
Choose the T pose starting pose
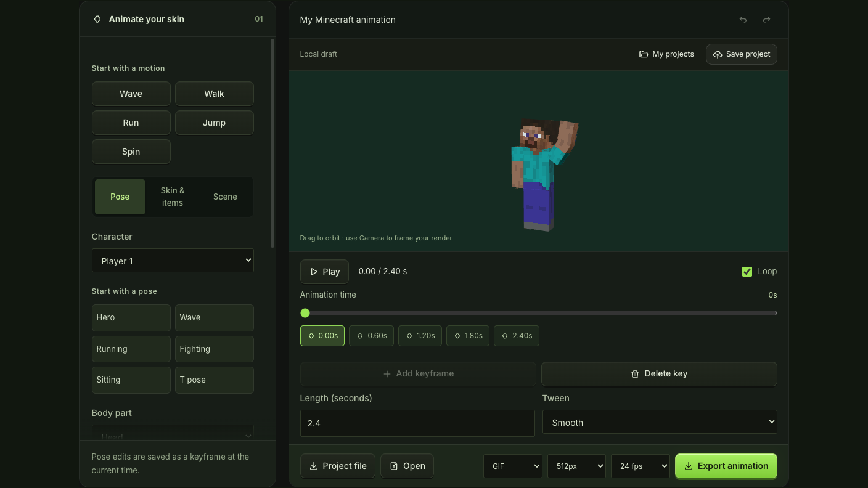tap(215, 380)
